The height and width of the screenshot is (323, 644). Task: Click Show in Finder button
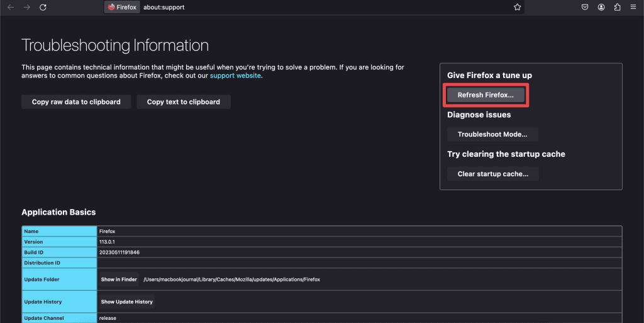(x=119, y=280)
